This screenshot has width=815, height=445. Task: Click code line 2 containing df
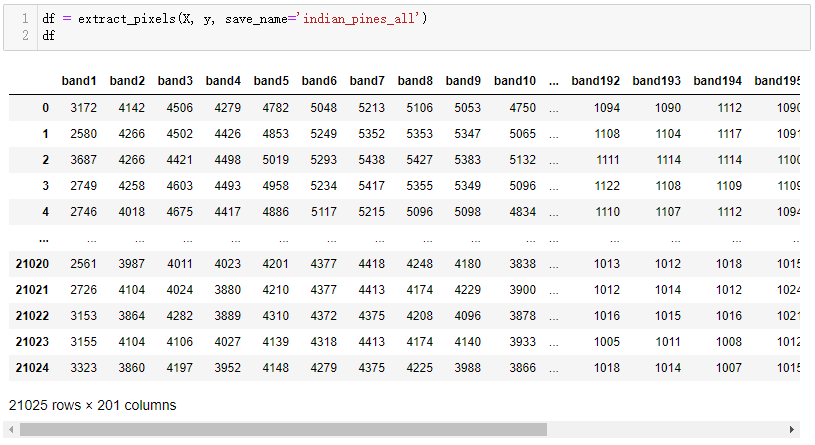(x=48, y=35)
